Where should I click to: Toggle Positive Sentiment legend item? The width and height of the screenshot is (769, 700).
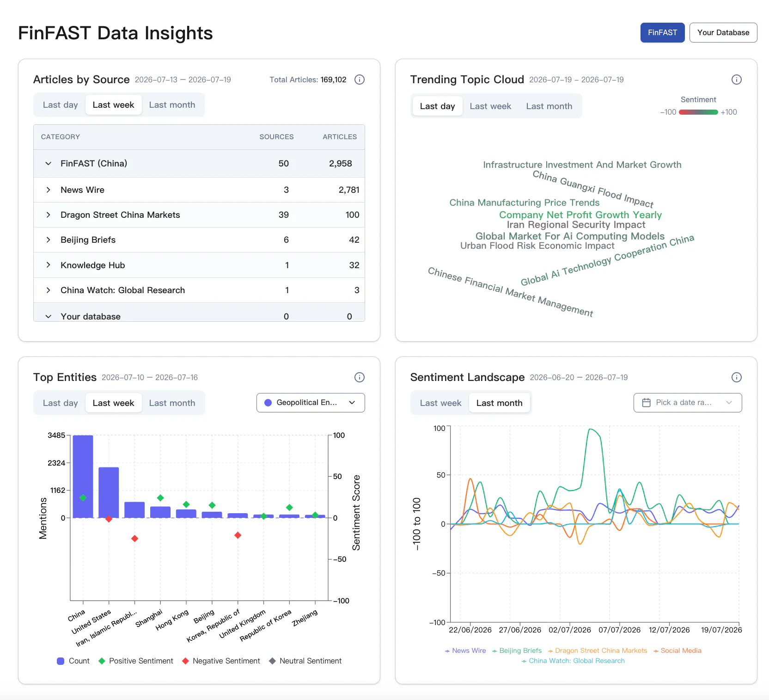tap(136, 661)
